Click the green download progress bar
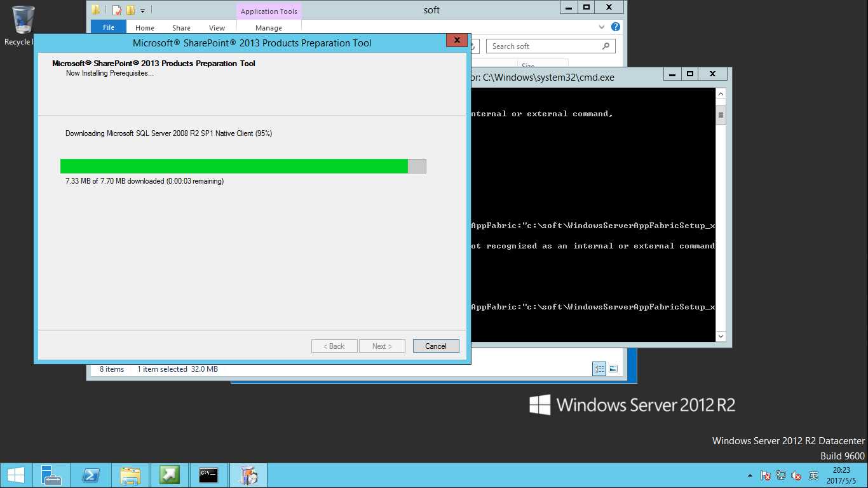 point(243,166)
